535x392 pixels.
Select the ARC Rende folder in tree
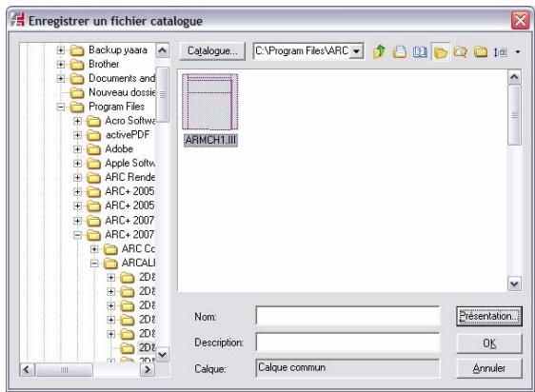[x=130, y=177]
